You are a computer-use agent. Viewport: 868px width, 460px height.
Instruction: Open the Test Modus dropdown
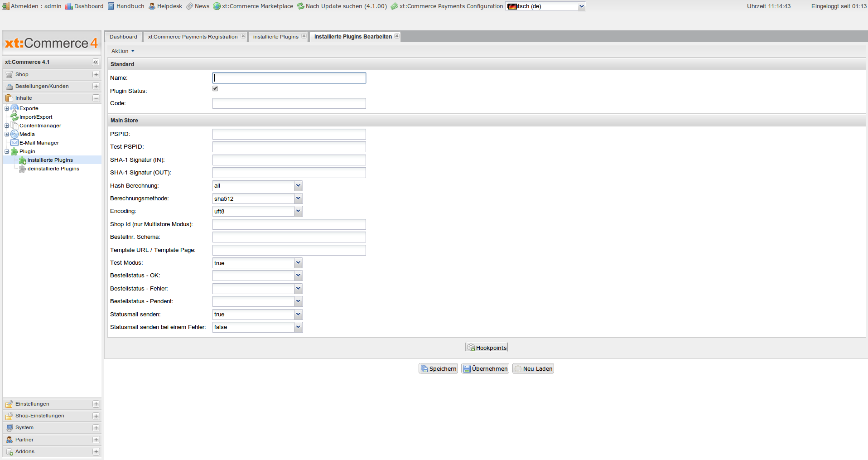[298, 263]
